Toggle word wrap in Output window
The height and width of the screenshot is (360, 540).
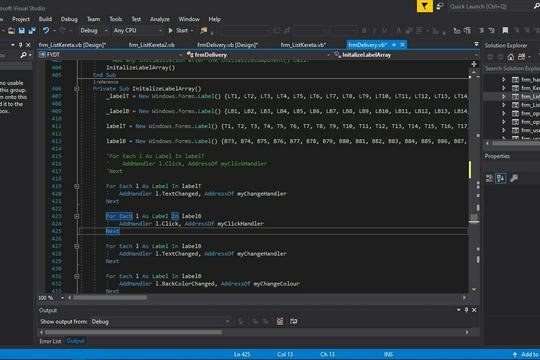[x=293, y=321]
